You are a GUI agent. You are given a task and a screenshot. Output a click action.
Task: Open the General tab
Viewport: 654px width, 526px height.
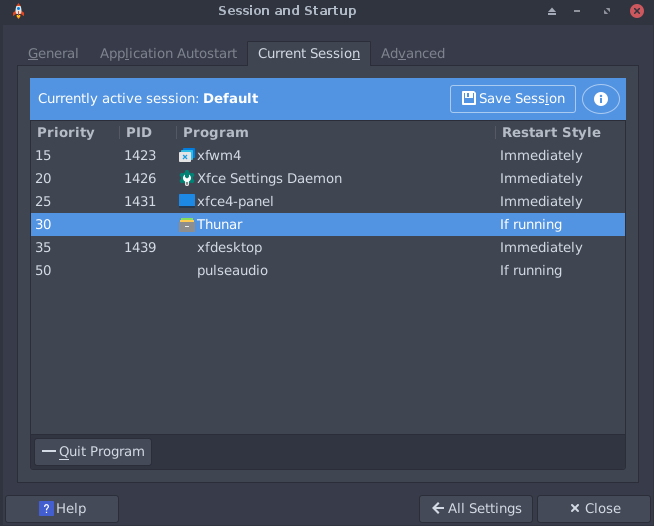[53, 54]
